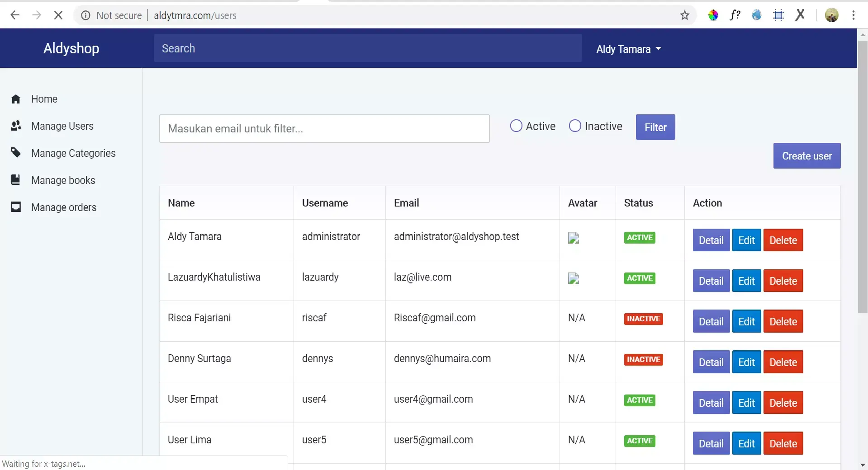The width and height of the screenshot is (868, 470).
Task: Click the blue globe extension icon
Action: coord(757,15)
